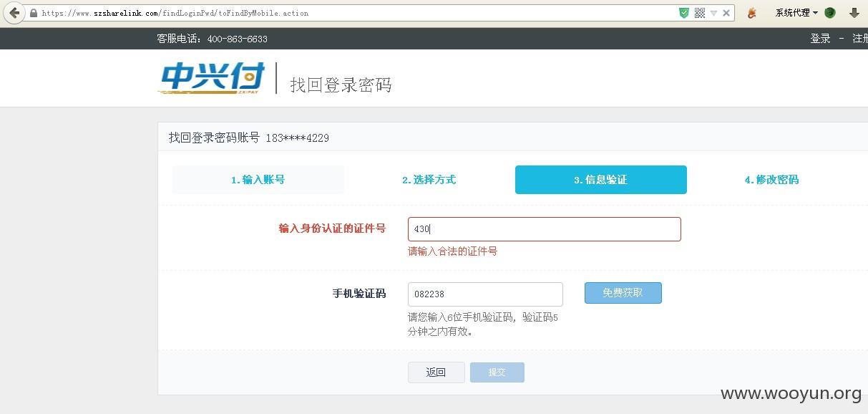The width and height of the screenshot is (868, 414).
Task: Click the 输入身份认证的证件号 label
Action: coord(332,228)
